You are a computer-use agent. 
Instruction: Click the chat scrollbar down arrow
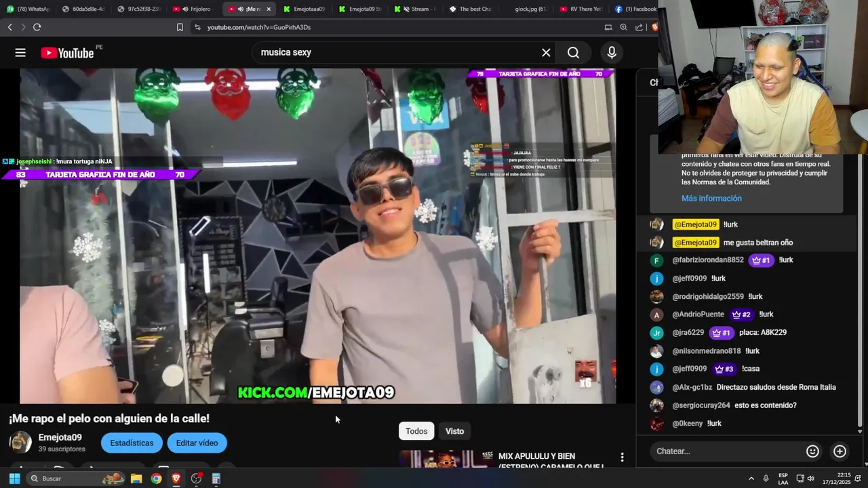click(x=860, y=431)
